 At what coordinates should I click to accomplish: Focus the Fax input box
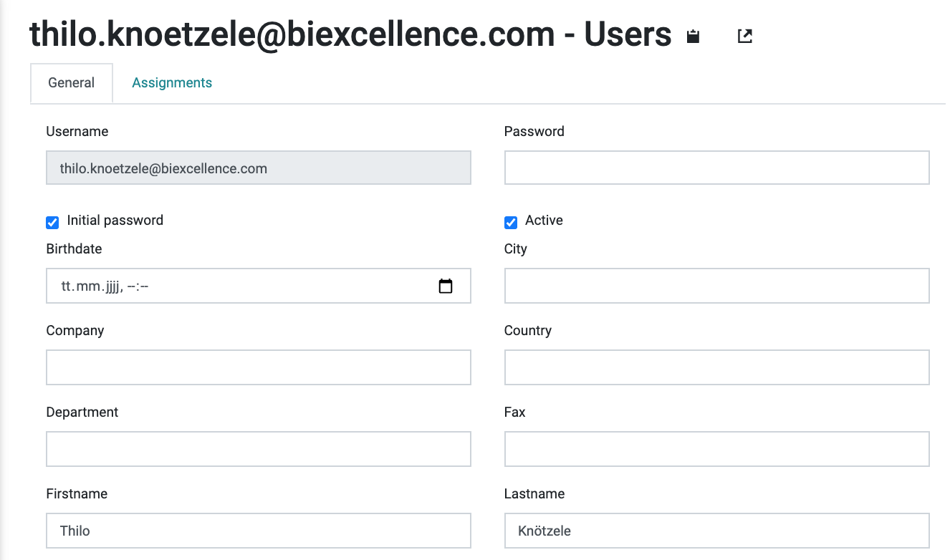click(717, 449)
